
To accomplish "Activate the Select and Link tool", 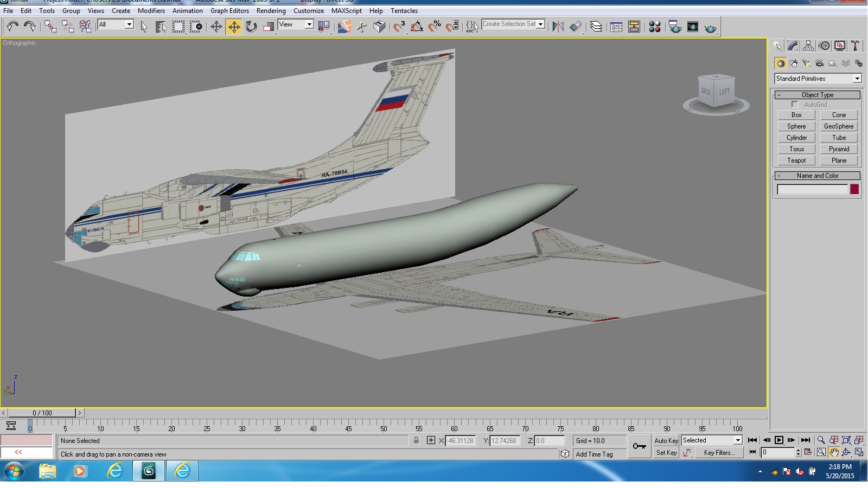I will (50, 26).
